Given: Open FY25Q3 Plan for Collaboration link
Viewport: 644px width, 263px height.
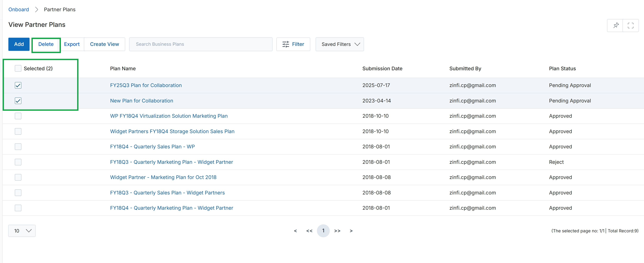Looking at the screenshot, I should click(x=146, y=86).
